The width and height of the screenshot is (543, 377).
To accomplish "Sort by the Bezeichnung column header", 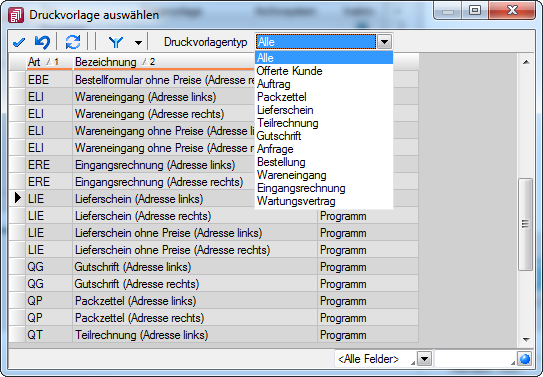I will [x=163, y=62].
